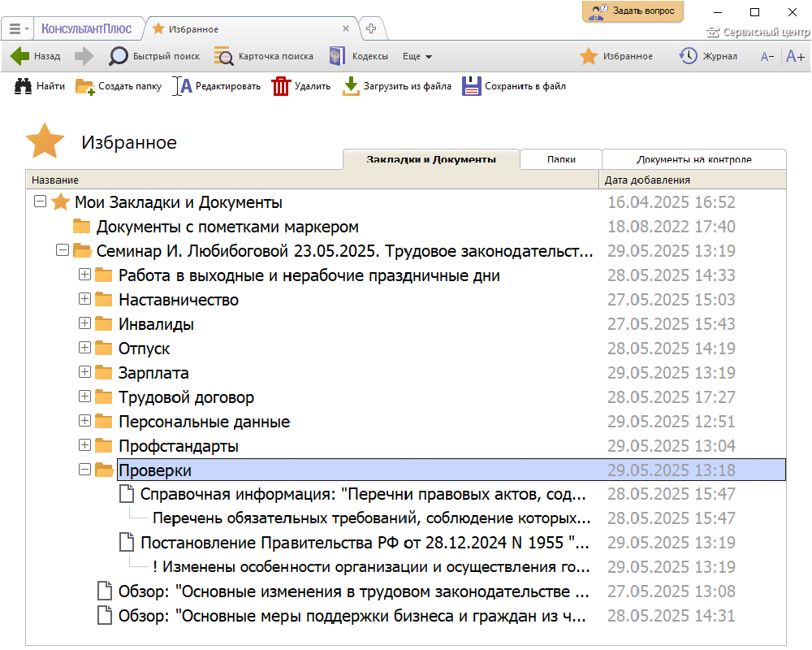Open bookmark Изменены особенности организации
Screen dimensions: 812x650
371,567
